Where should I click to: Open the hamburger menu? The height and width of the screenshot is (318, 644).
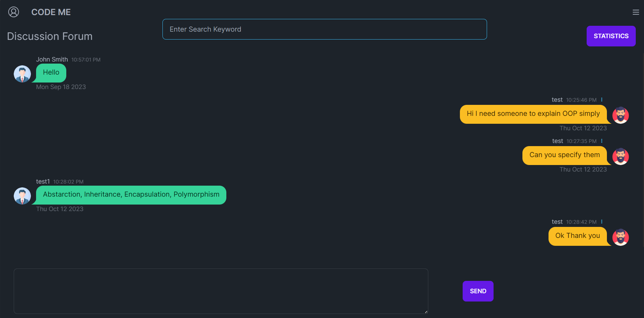(636, 12)
